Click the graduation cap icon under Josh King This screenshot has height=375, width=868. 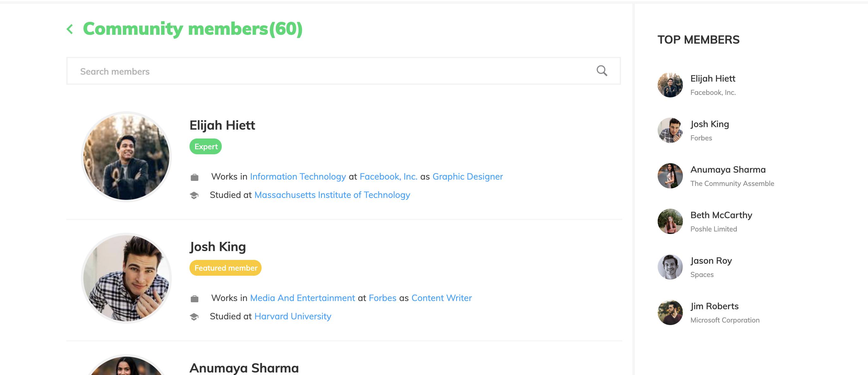[x=194, y=317]
